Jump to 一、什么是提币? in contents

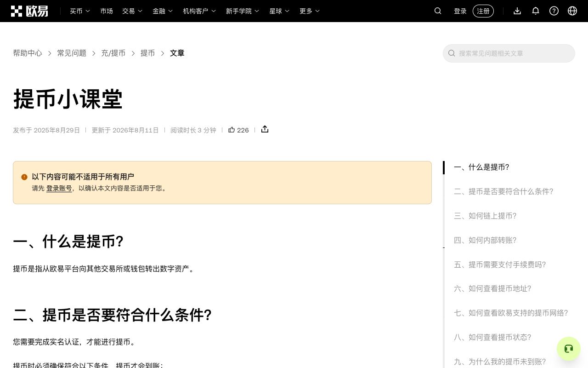(x=481, y=167)
